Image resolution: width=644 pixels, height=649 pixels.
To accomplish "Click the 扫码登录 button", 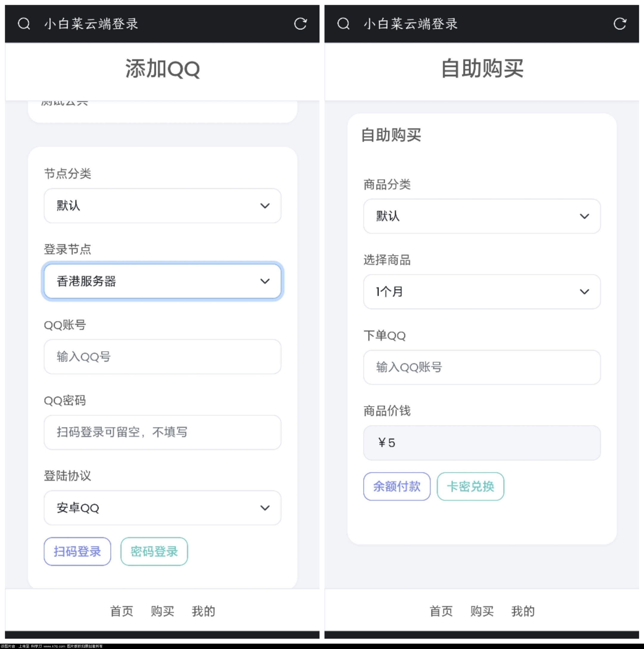I will pyautogui.click(x=77, y=552).
